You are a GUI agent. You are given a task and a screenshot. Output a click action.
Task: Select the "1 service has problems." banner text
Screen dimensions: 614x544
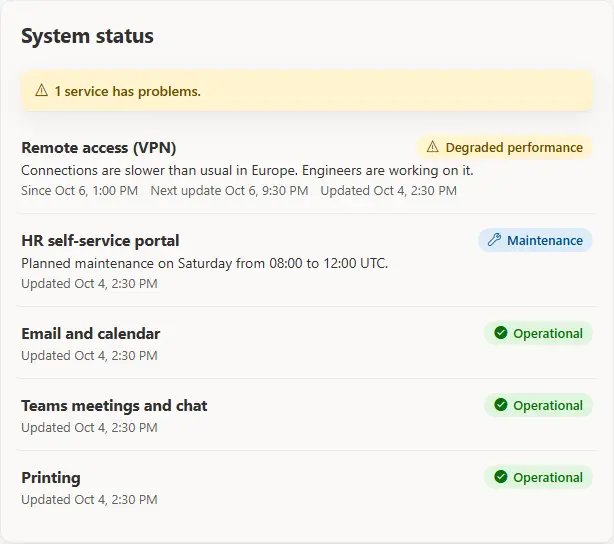tap(127, 91)
